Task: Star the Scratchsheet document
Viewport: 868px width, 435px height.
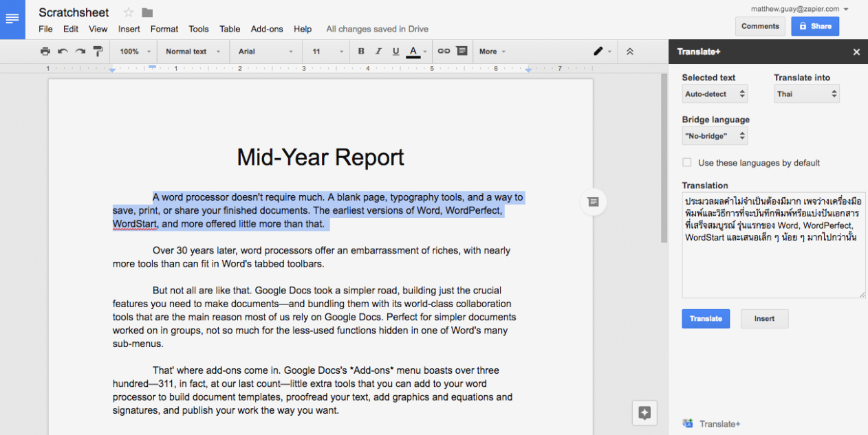Action: click(x=129, y=12)
